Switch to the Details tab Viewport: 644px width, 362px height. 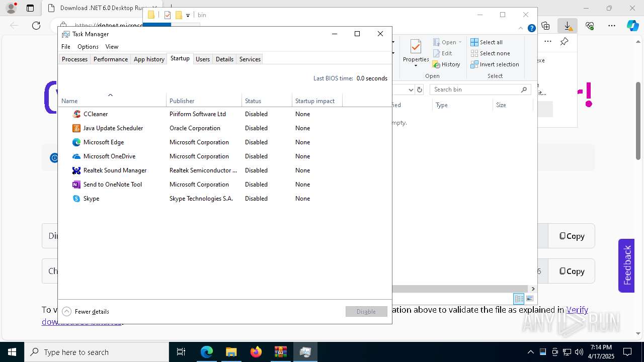click(224, 59)
